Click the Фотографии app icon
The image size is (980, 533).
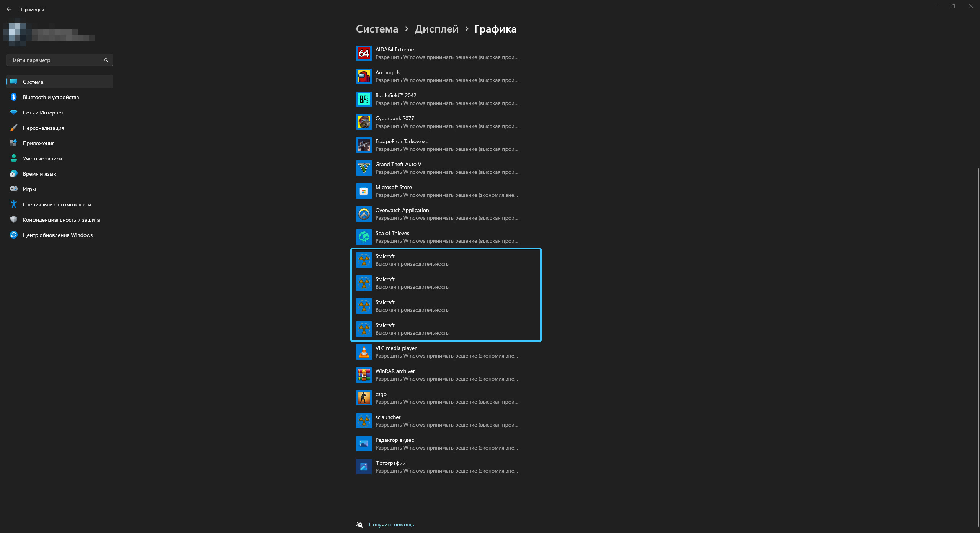point(364,467)
